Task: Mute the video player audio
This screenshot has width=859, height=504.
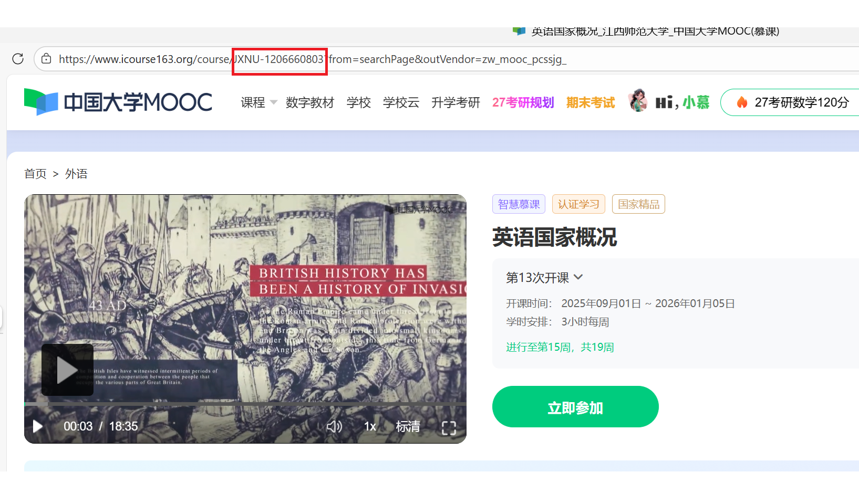Action: click(x=334, y=426)
